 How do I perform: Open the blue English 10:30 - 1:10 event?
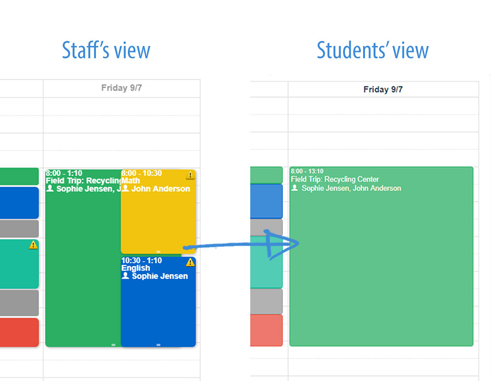coord(158,302)
